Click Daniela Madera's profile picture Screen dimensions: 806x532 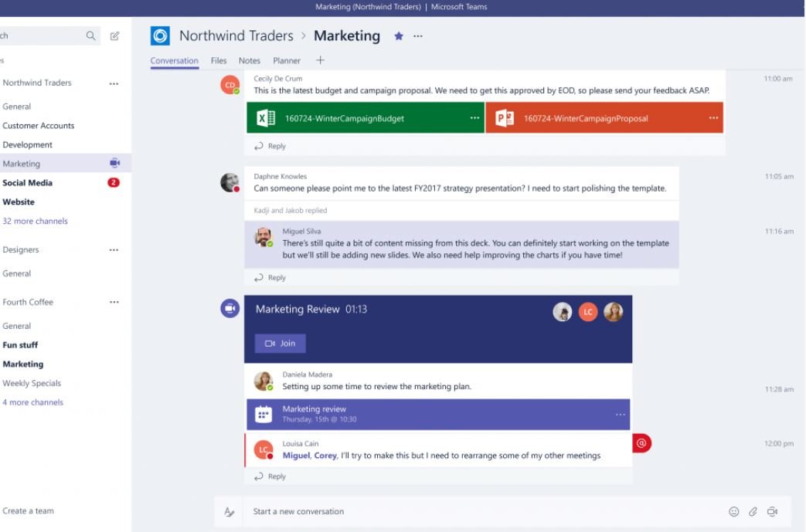coord(264,381)
